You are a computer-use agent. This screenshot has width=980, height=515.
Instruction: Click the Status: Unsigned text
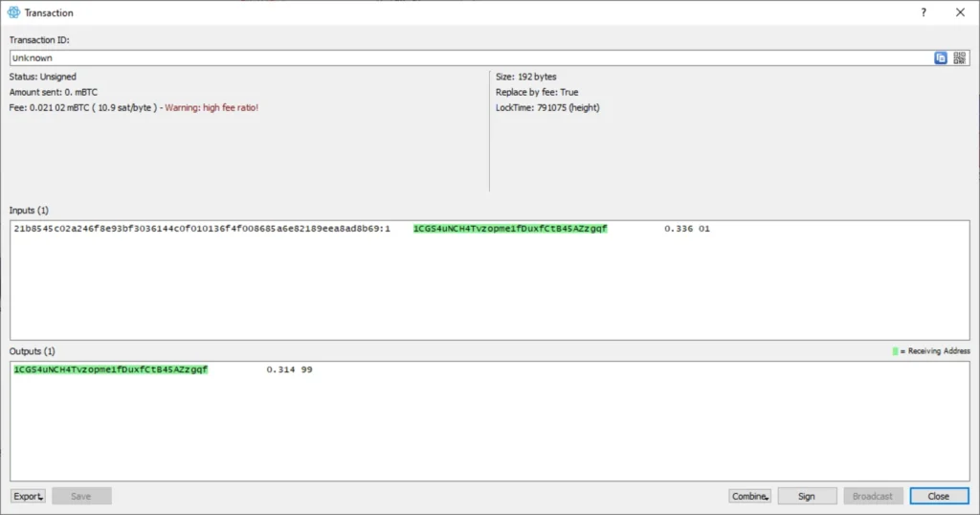(x=42, y=77)
